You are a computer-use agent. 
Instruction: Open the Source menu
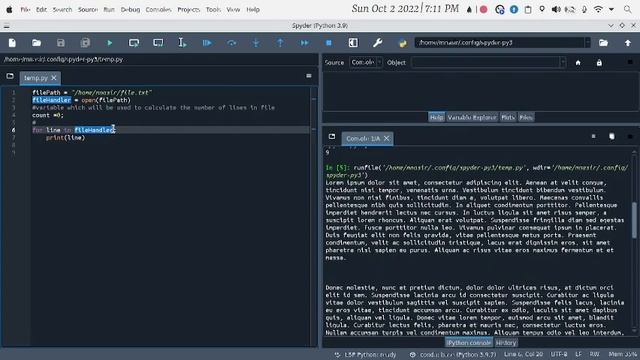click(88, 9)
